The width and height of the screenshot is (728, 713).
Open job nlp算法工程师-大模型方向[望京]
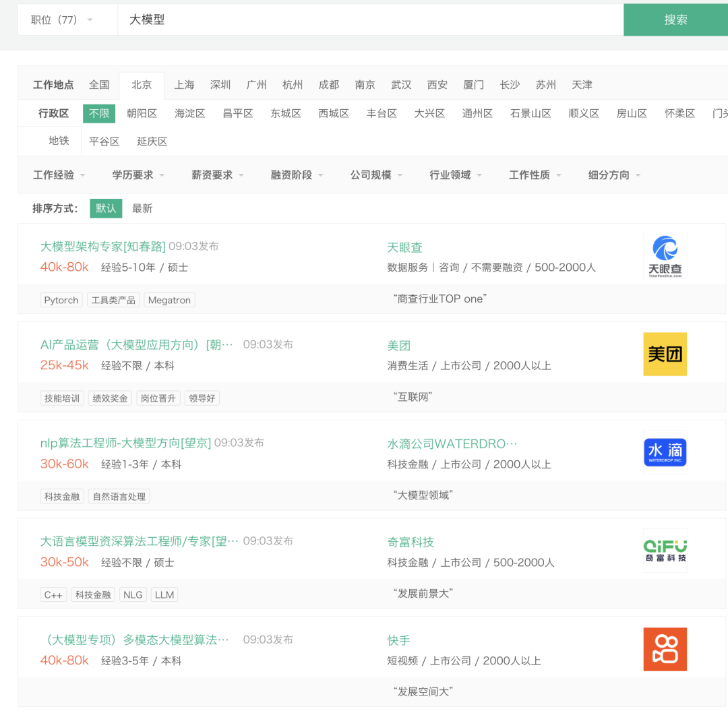(125, 443)
